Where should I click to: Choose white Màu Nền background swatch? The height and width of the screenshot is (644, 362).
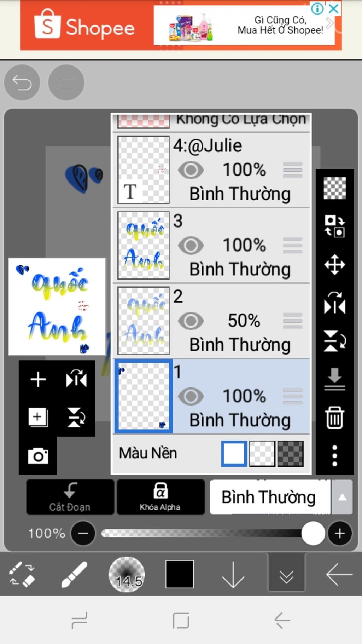234,453
